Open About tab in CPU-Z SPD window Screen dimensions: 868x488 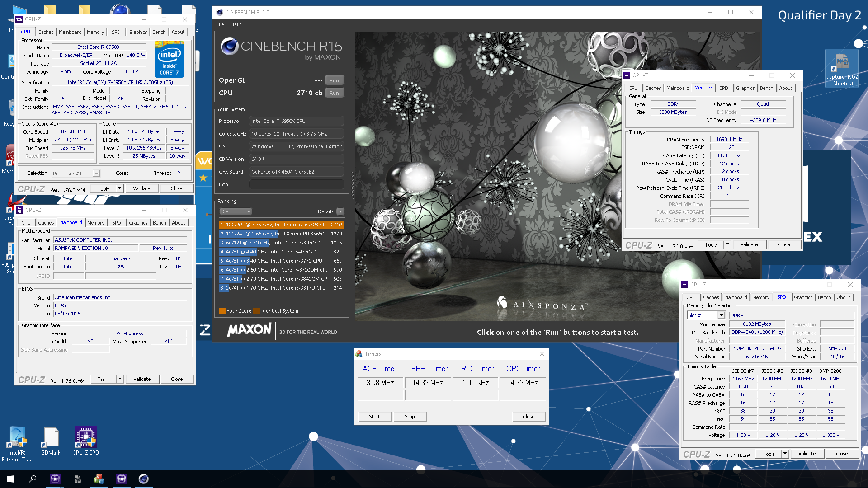(843, 297)
